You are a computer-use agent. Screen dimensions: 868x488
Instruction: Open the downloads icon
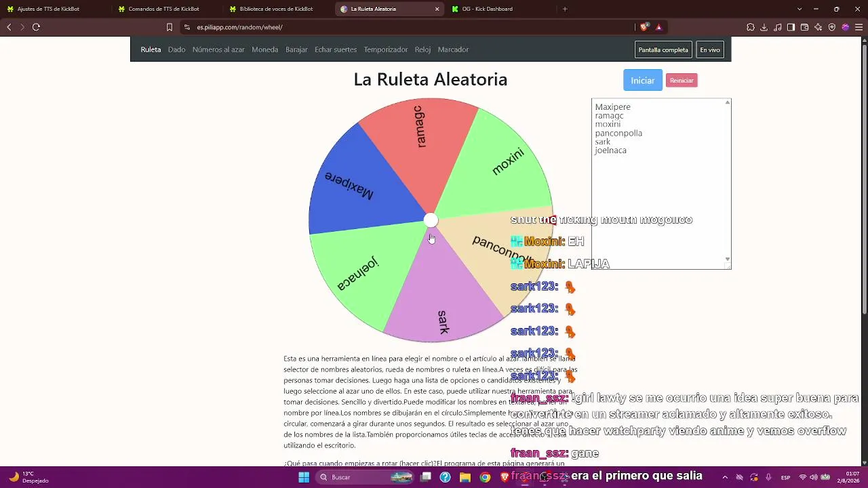764,27
